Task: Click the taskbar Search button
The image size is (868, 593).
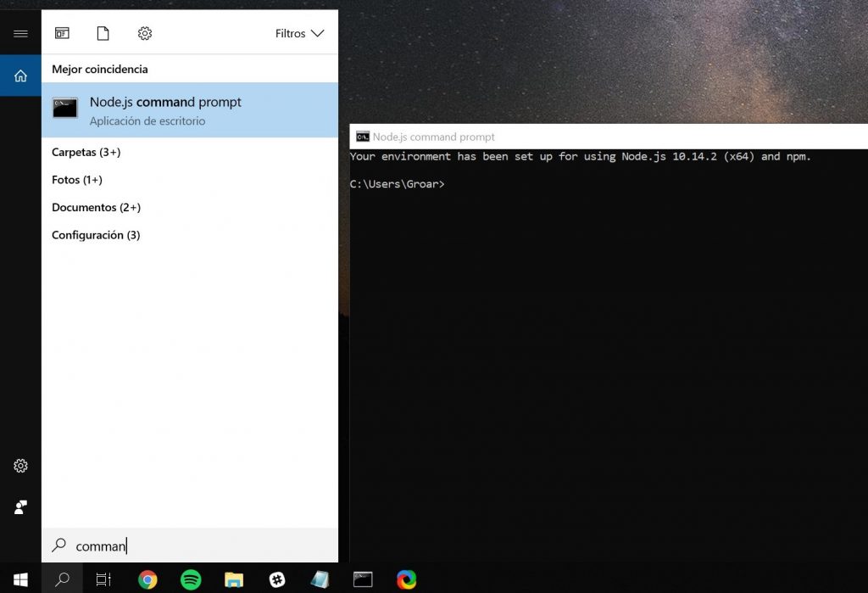Action: pos(62,579)
